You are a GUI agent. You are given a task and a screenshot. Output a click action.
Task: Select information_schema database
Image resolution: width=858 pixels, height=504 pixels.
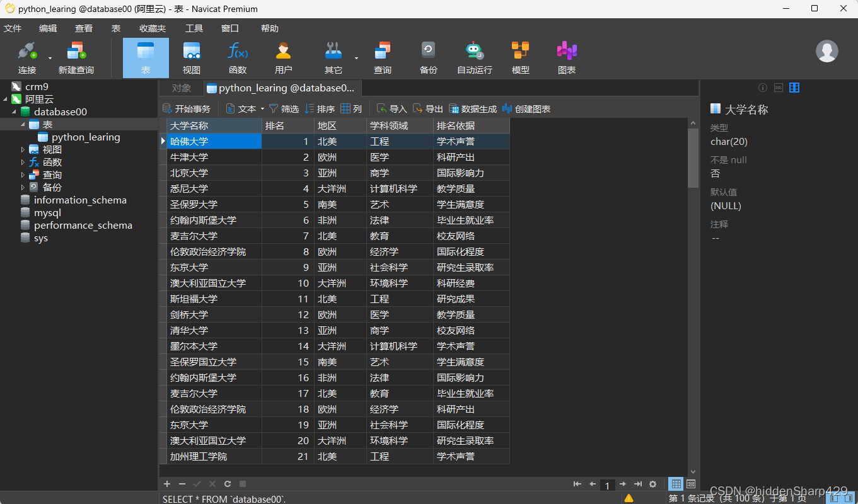[73, 200]
